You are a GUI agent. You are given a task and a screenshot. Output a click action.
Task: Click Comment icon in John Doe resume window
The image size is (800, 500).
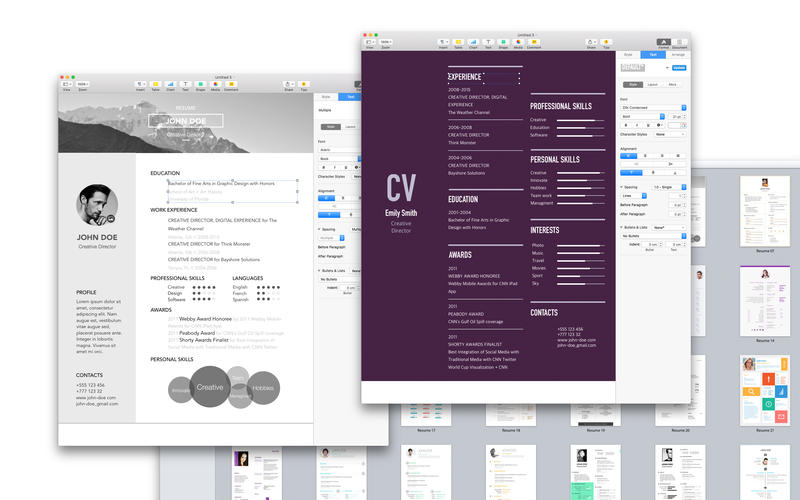point(231,84)
